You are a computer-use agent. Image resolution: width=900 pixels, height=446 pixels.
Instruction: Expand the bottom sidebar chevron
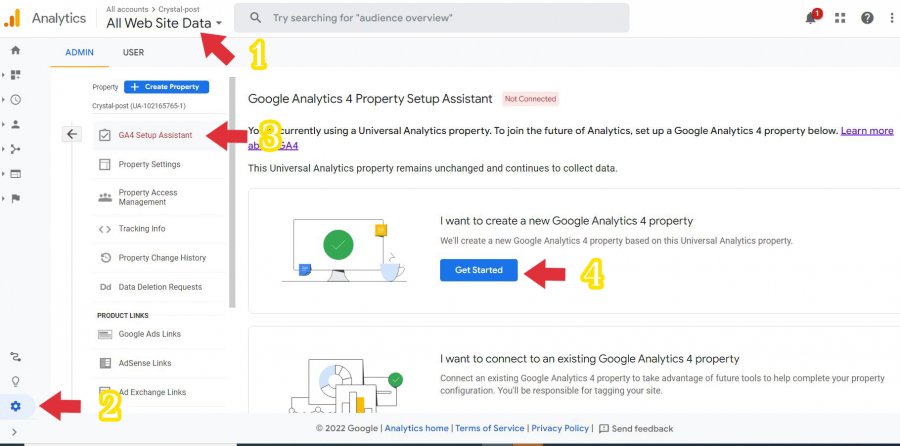[14, 432]
